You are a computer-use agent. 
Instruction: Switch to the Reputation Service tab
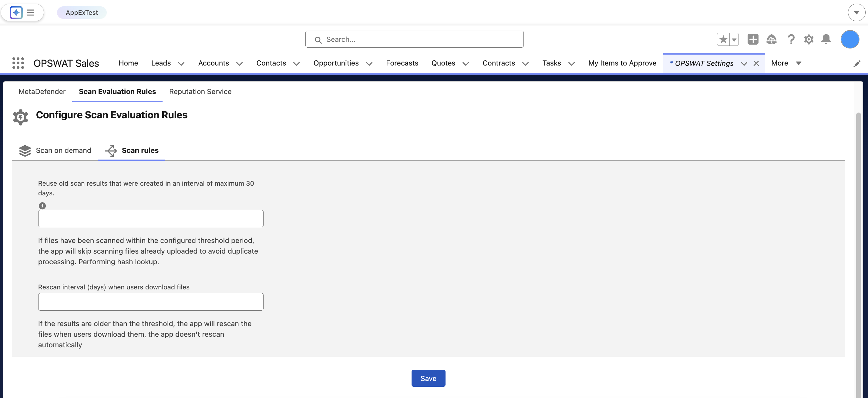(x=200, y=92)
